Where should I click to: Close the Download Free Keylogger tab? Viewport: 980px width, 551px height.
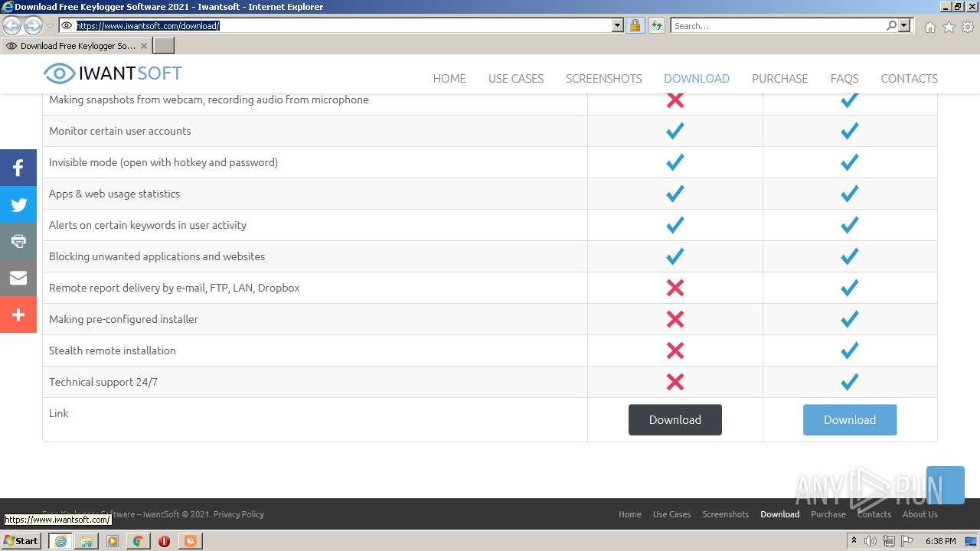click(x=144, y=46)
